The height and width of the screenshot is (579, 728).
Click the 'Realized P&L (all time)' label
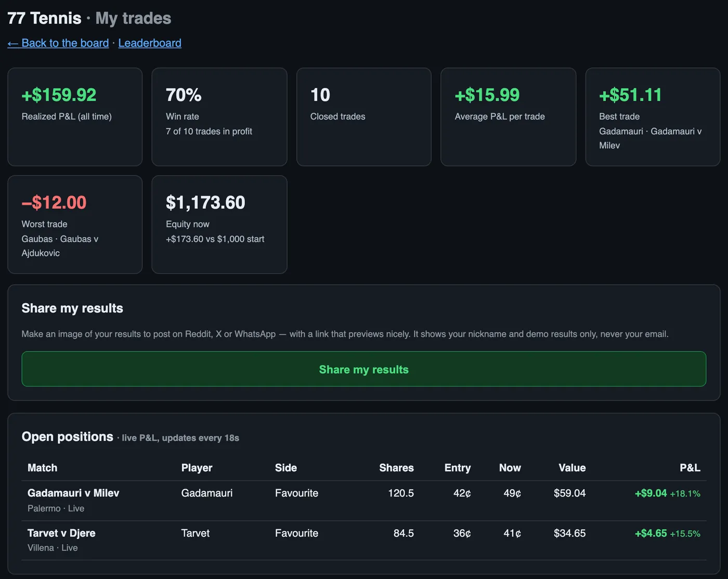click(x=67, y=116)
